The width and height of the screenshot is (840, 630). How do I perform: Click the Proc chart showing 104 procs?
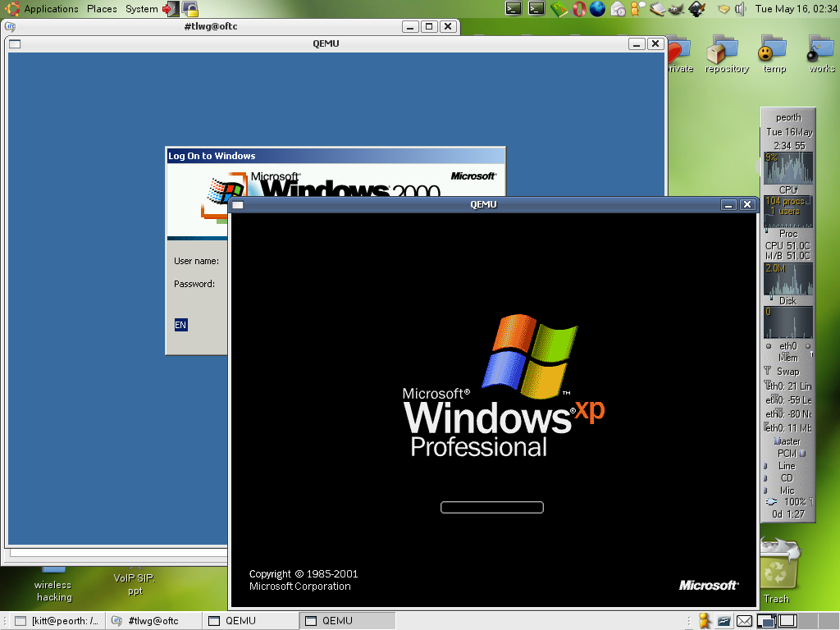click(x=788, y=212)
